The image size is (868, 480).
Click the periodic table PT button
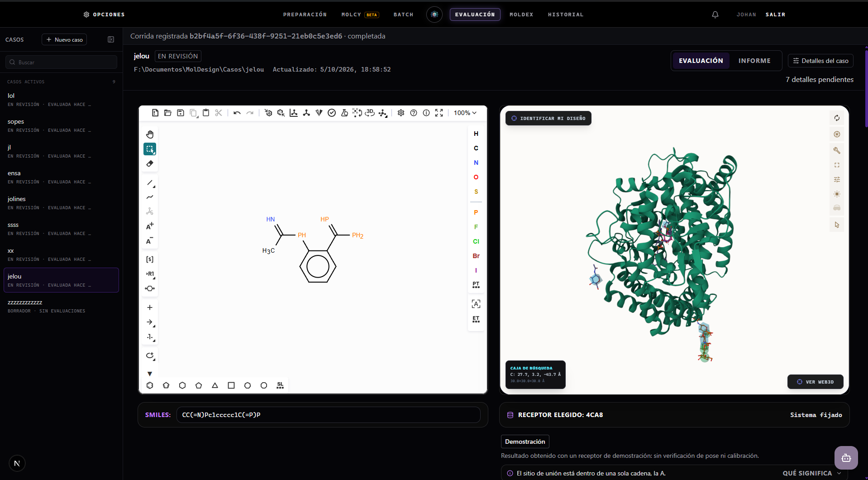(476, 285)
